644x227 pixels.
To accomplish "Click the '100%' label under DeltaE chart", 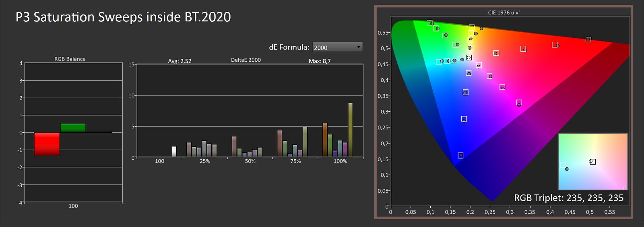I will (340, 161).
